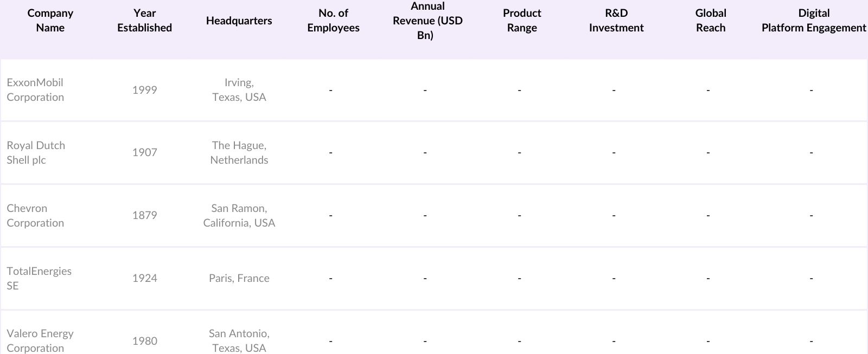Click the Global Reach column header
Image resolution: width=868 pixels, height=354 pixels.
(711, 21)
